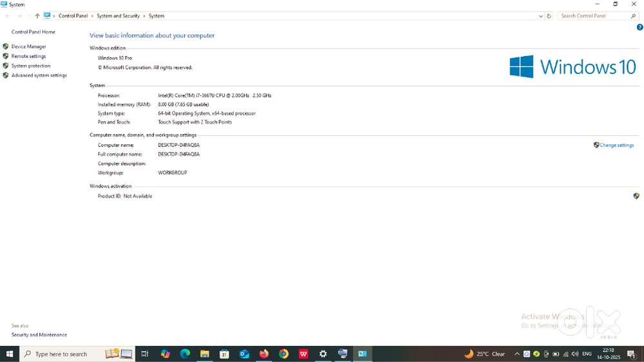The image size is (644, 362).
Task: Click the Task View taskbar icon
Action: pos(145,354)
